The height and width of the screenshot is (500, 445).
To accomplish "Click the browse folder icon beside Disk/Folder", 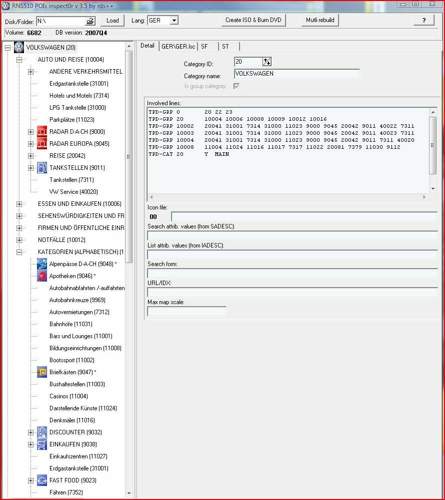I will (x=90, y=21).
